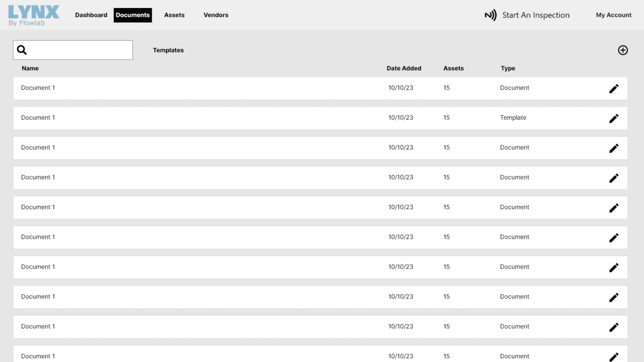This screenshot has width=644, height=362.
Task: Click the add document plus icon
Action: [623, 50]
